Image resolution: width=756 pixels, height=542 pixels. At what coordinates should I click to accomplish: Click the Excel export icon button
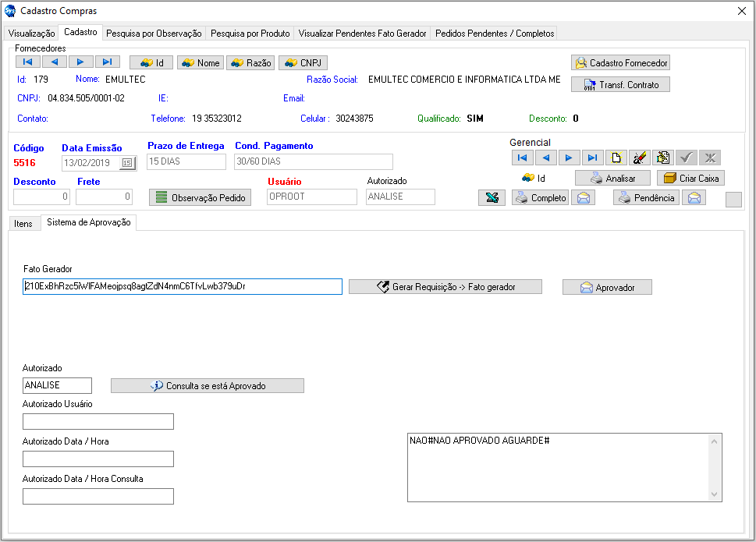point(492,198)
